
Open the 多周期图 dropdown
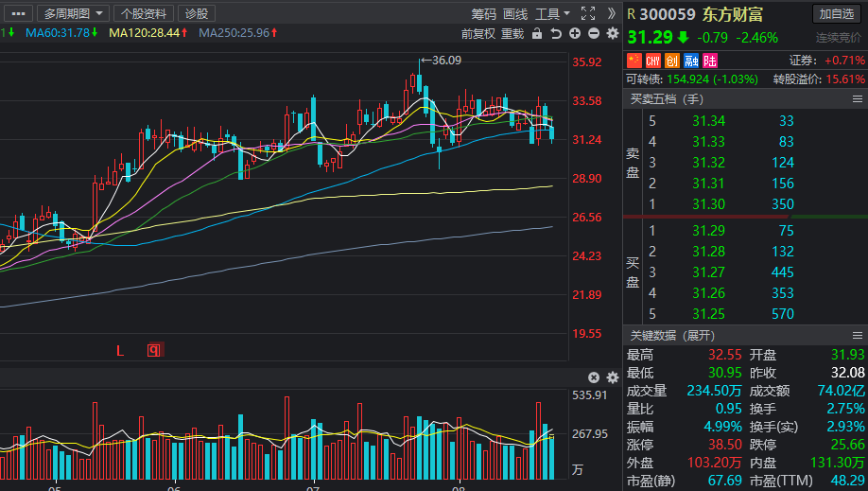[73, 13]
